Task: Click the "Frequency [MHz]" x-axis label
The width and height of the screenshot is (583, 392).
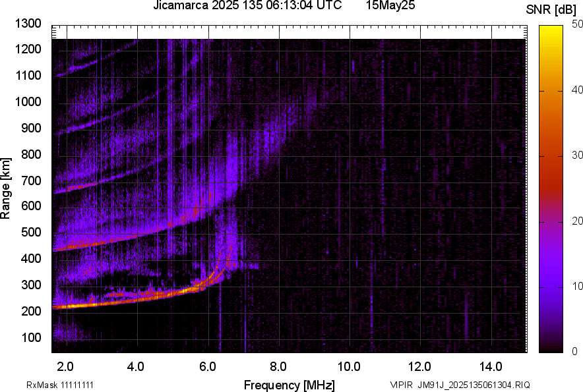Action: [289, 385]
